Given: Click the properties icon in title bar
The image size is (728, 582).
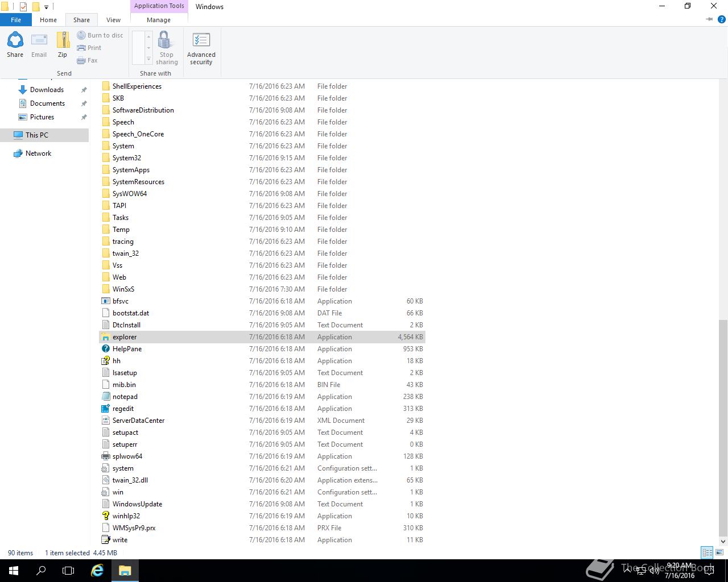Looking at the screenshot, I should [23, 7].
